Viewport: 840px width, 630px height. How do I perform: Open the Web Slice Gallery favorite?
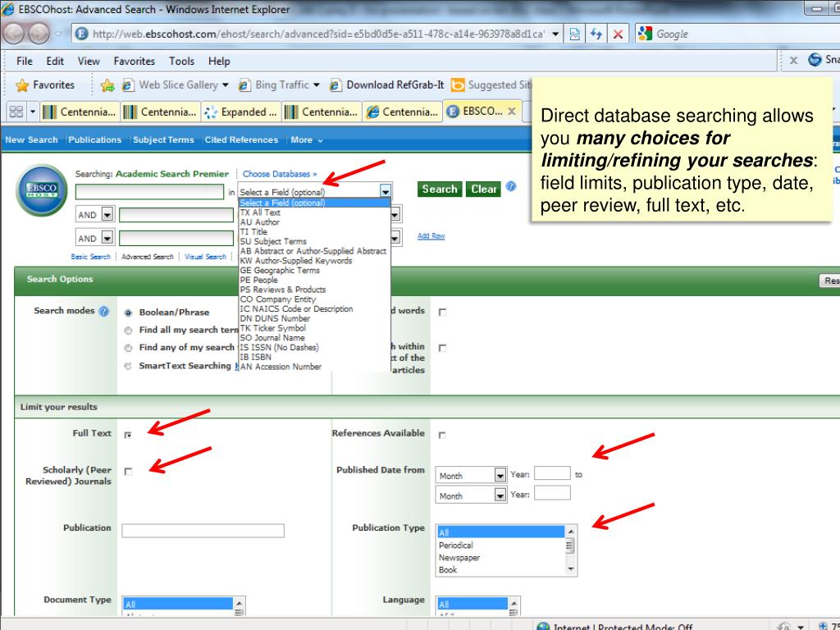click(176, 85)
